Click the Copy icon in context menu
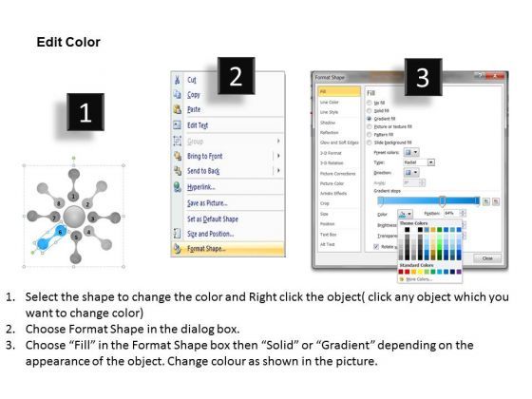This screenshot has height=399, width=532. [177, 94]
